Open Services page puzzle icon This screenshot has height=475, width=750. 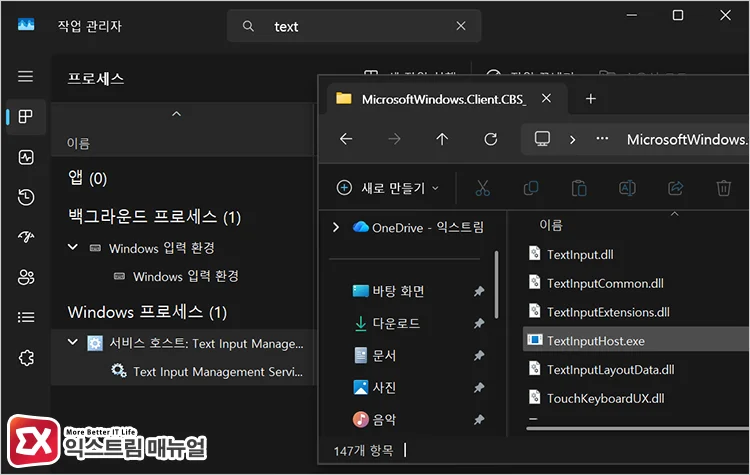pyautogui.click(x=25, y=357)
